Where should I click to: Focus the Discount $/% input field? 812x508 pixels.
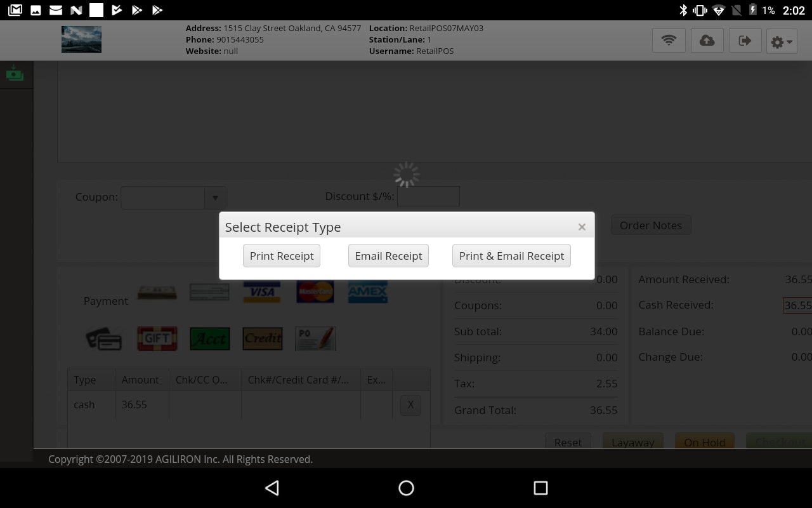pos(428,196)
